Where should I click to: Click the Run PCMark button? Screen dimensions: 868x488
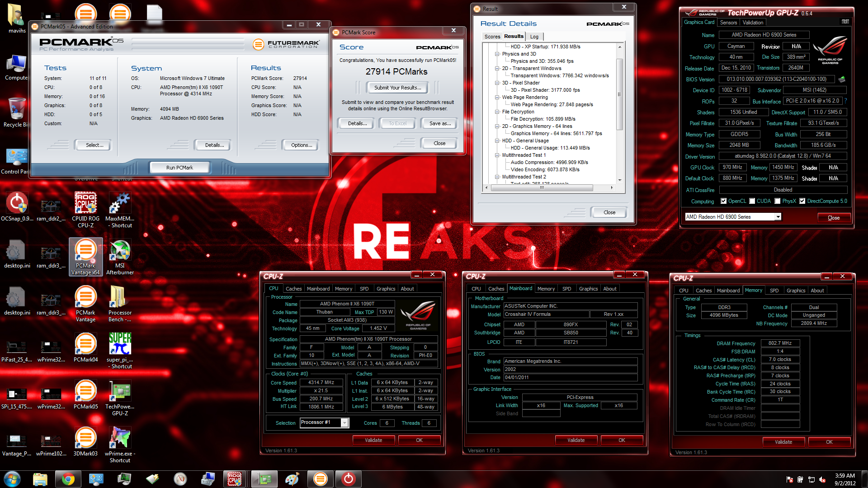[x=179, y=168]
